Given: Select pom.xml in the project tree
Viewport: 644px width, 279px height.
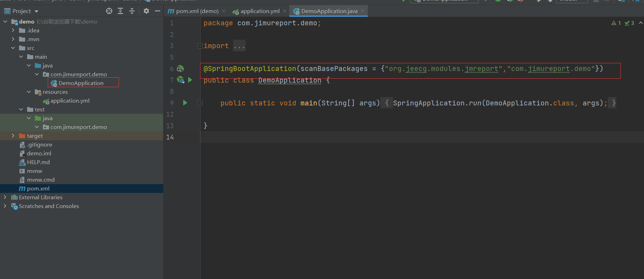Looking at the screenshot, I should coord(38,189).
